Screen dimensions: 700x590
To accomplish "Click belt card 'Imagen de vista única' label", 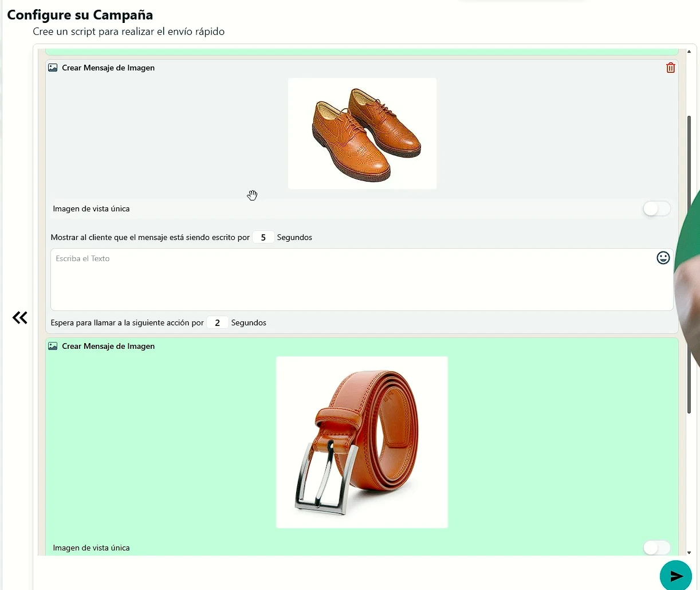I will pyautogui.click(x=91, y=548).
